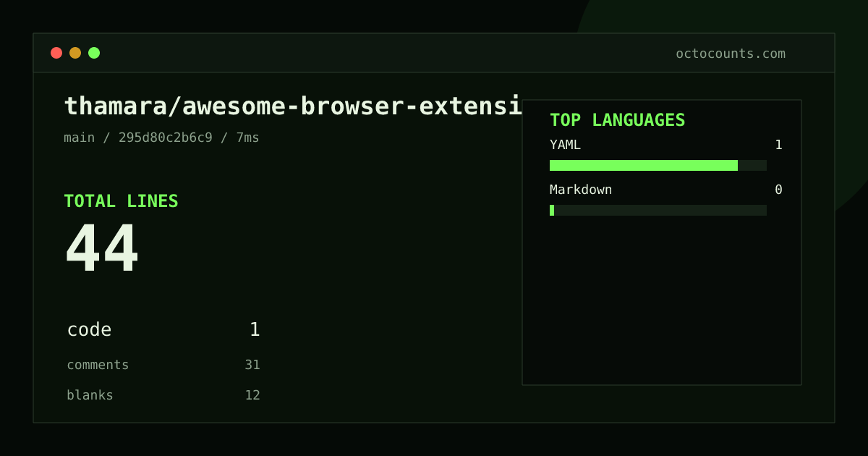Click the red close dot
This screenshot has height=456, width=868.
(x=56, y=53)
